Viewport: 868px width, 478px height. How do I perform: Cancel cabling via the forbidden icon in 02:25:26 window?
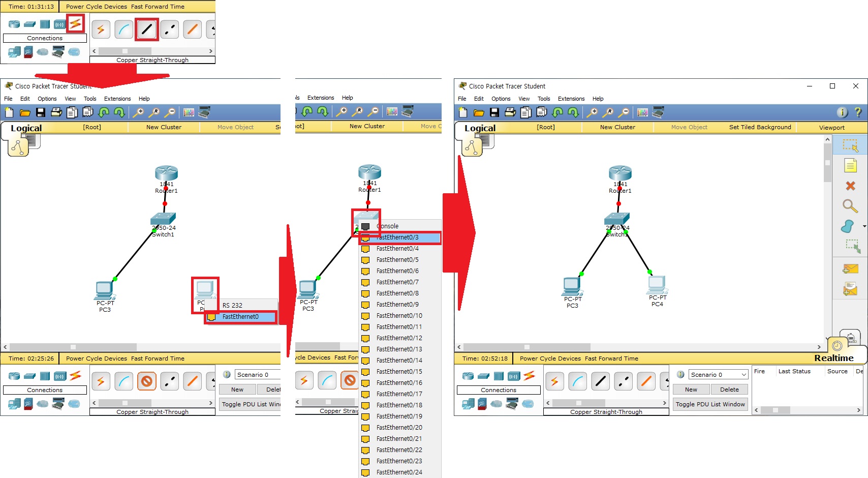click(x=146, y=381)
